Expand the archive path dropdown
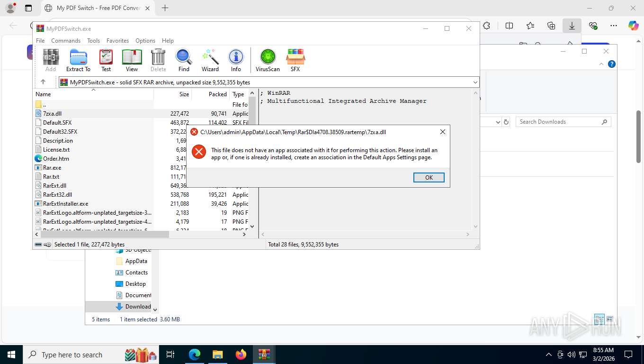 tap(475, 82)
